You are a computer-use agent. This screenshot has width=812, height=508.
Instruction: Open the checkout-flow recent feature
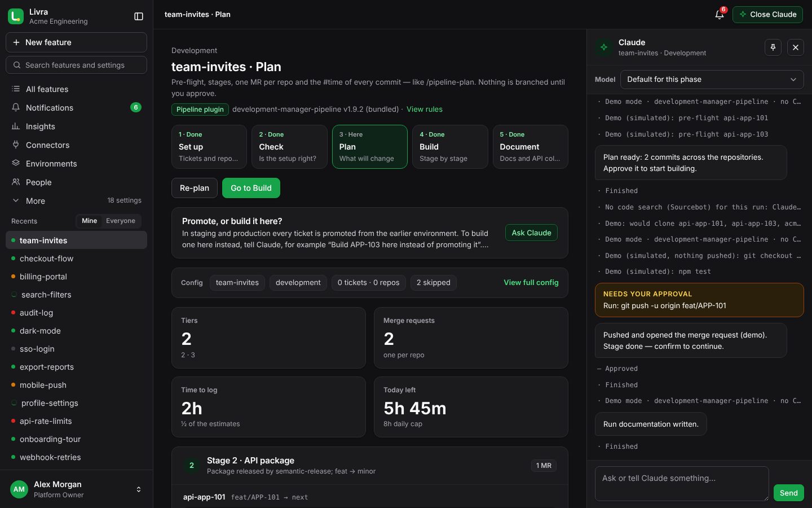pos(76,259)
